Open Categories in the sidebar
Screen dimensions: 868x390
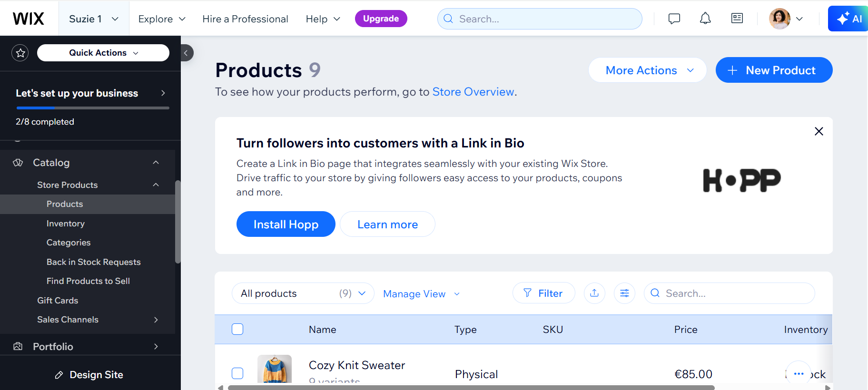69,243
